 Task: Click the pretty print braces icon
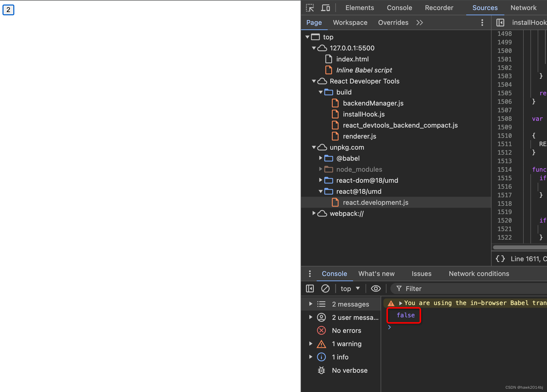[x=500, y=259]
